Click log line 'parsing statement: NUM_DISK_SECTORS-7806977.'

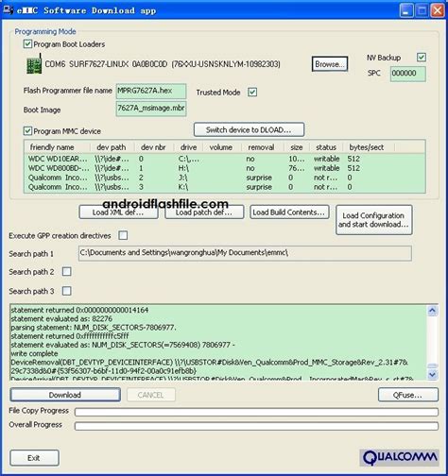click(94, 328)
